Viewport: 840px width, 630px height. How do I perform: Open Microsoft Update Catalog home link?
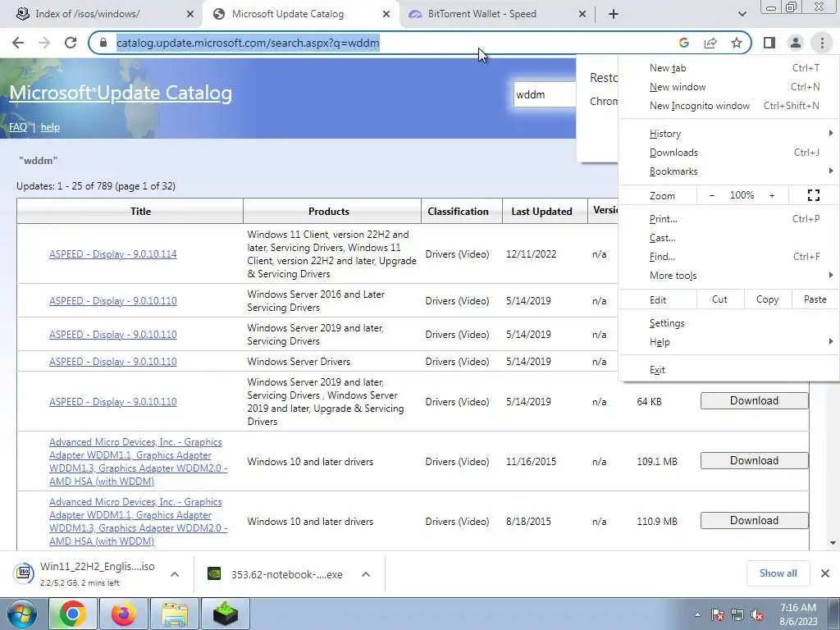(121, 93)
